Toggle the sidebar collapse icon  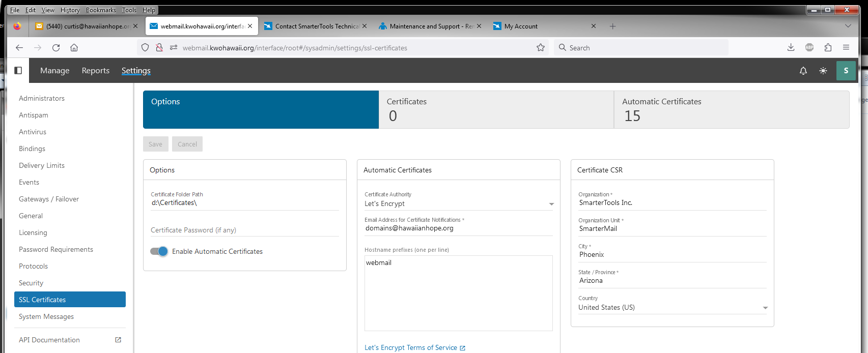tap(18, 70)
